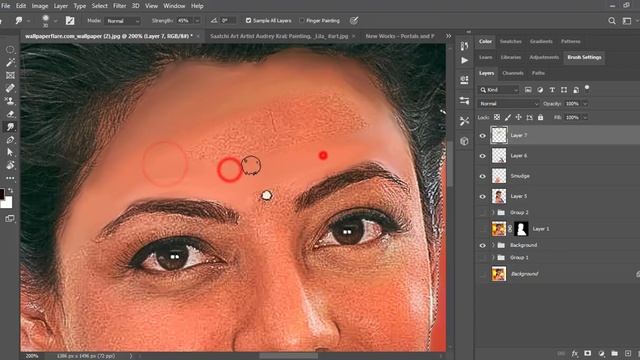The image size is (640, 360).
Task: Open the Filter menu
Action: (x=119, y=6)
